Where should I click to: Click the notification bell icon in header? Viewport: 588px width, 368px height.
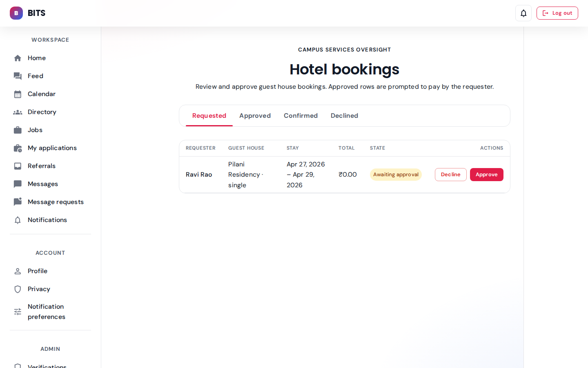point(523,13)
